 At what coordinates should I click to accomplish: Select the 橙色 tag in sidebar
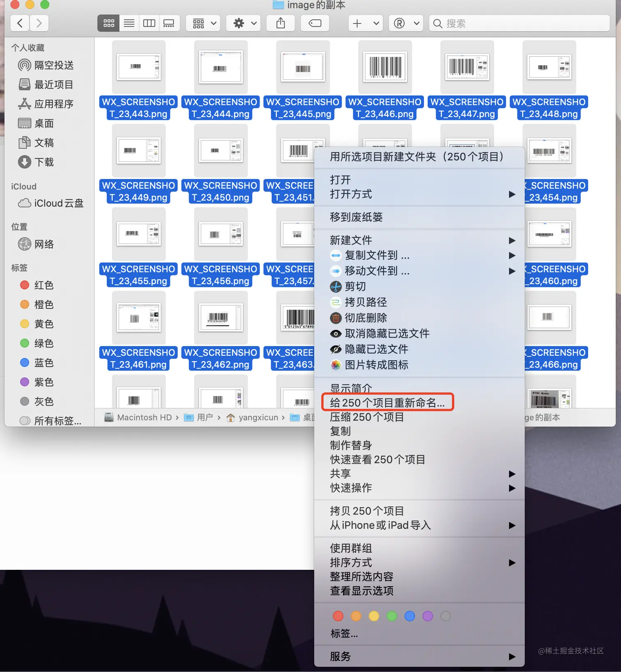(37, 304)
